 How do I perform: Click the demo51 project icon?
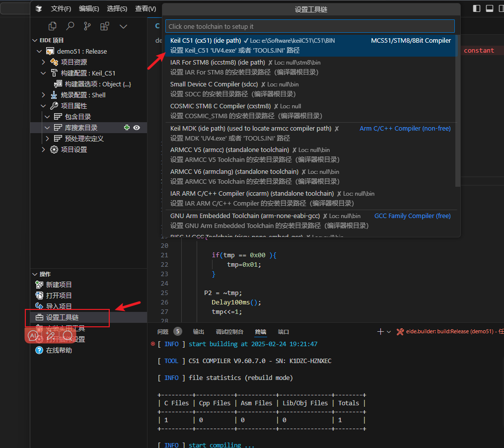click(50, 52)
